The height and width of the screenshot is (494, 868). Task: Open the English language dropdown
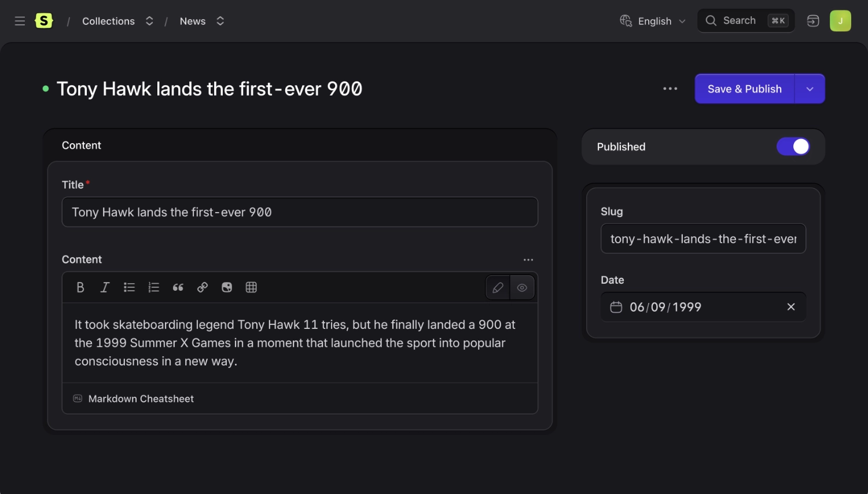(x=653, y=21)
